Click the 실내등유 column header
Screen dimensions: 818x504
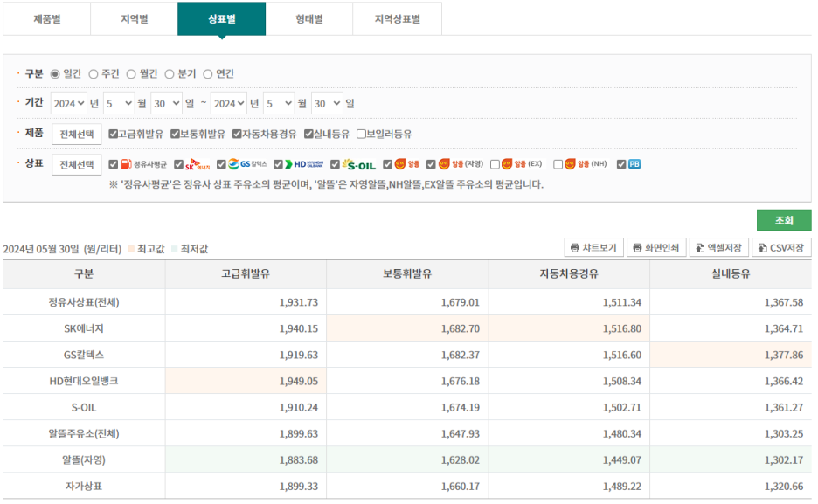click(731, 274)
